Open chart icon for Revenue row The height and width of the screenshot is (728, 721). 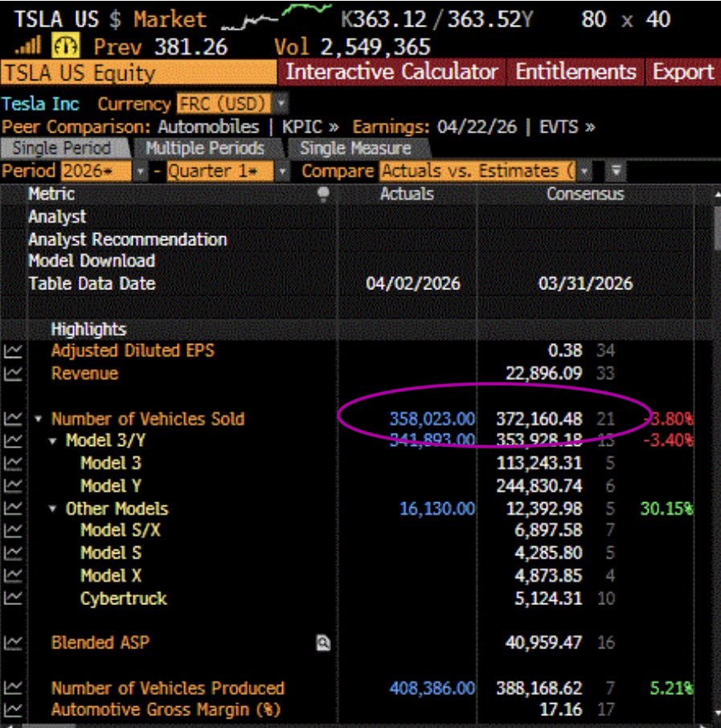coord(13,374)
